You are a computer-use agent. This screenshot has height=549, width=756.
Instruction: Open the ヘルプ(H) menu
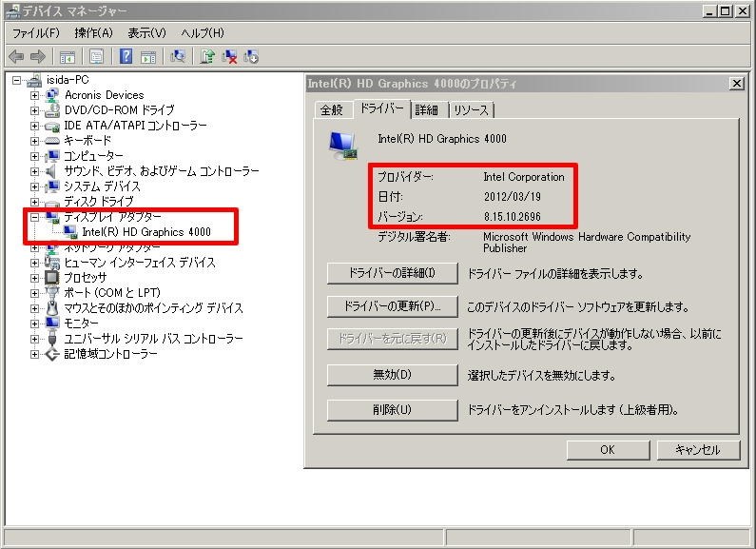point(203,32)
